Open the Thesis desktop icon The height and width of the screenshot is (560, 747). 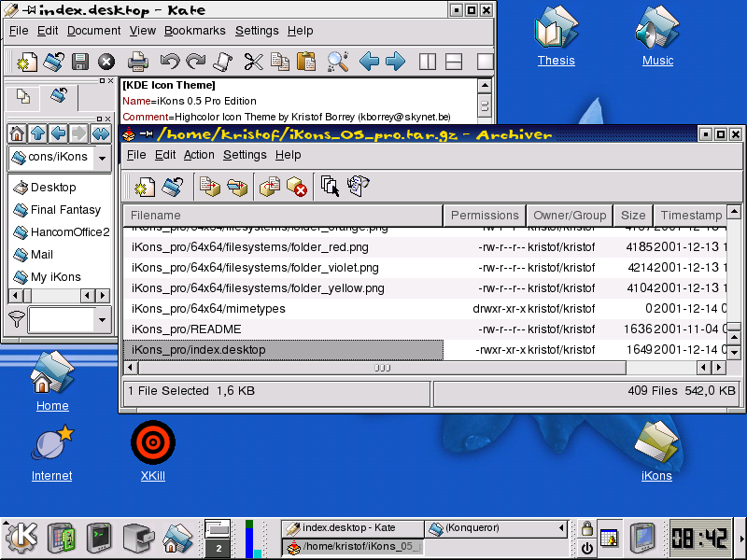[x=556, y=35]
